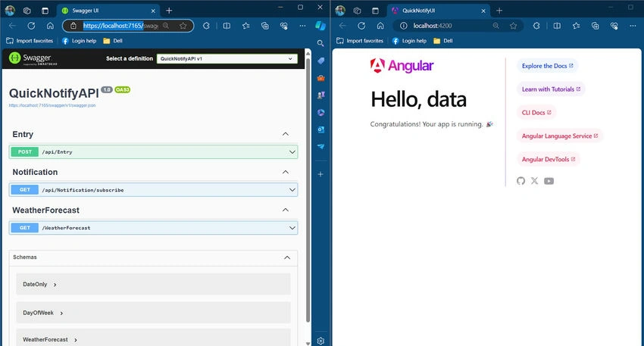Screen dimensions: 644x346
Task: Select the QuickNotifyUI browser tab
Action: pyautogui.click(x=439, y=11)
